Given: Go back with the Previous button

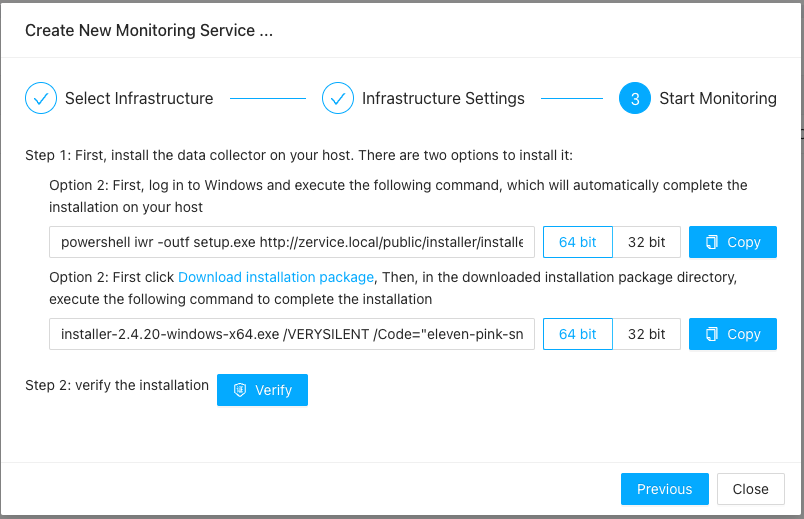Looking at the screenshot, I should click(664, 489).
